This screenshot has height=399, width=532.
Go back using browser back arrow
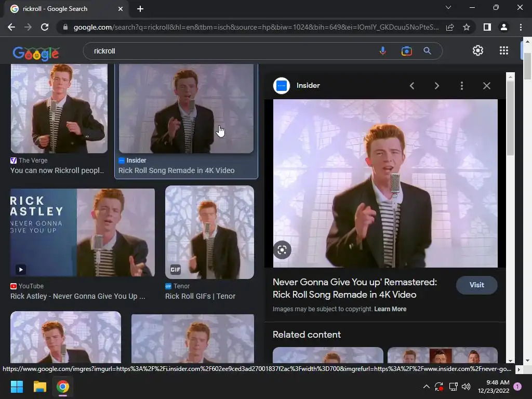pos(11,27)
